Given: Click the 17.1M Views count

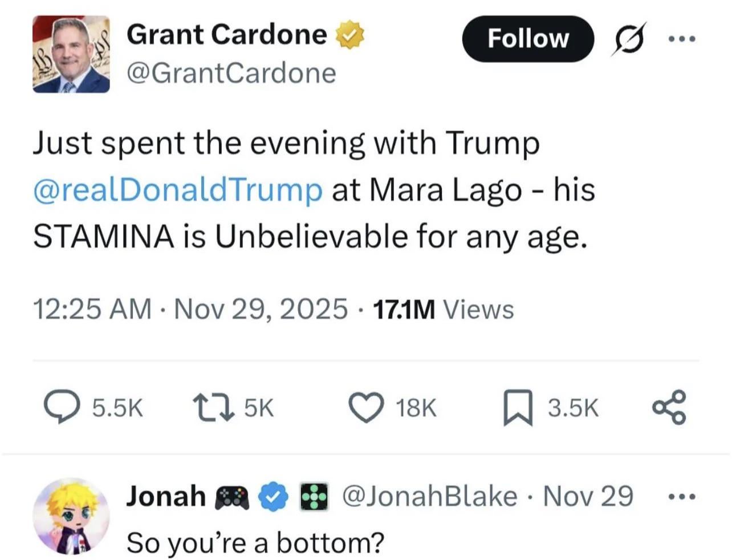Looking at the screenshot, I should (x=443, y=310).
